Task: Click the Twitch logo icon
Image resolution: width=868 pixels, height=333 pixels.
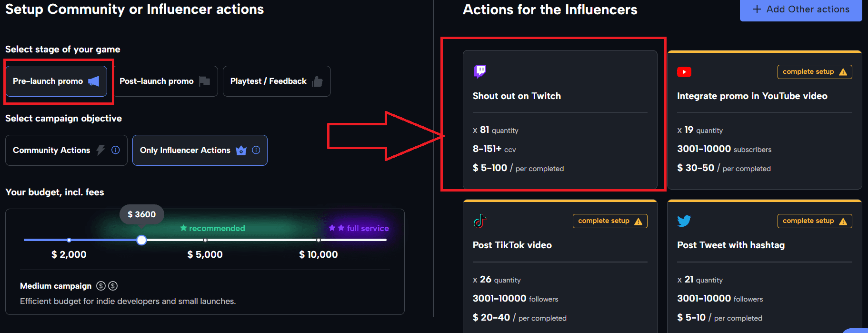Action: coord(480,71)
